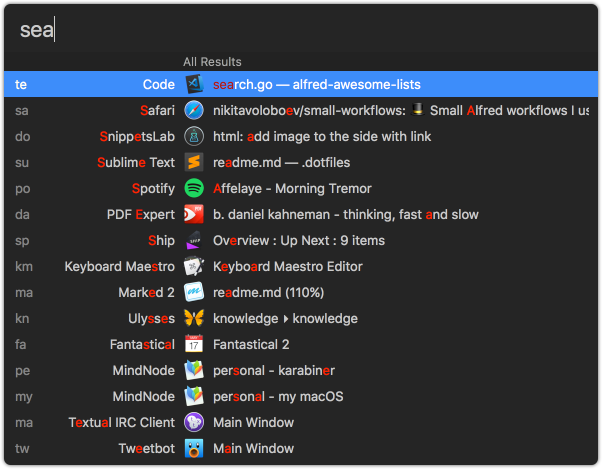Click the 'Ulysses' app name label
This screenshot has height=469, width=602.
click(x=151, y=319)
